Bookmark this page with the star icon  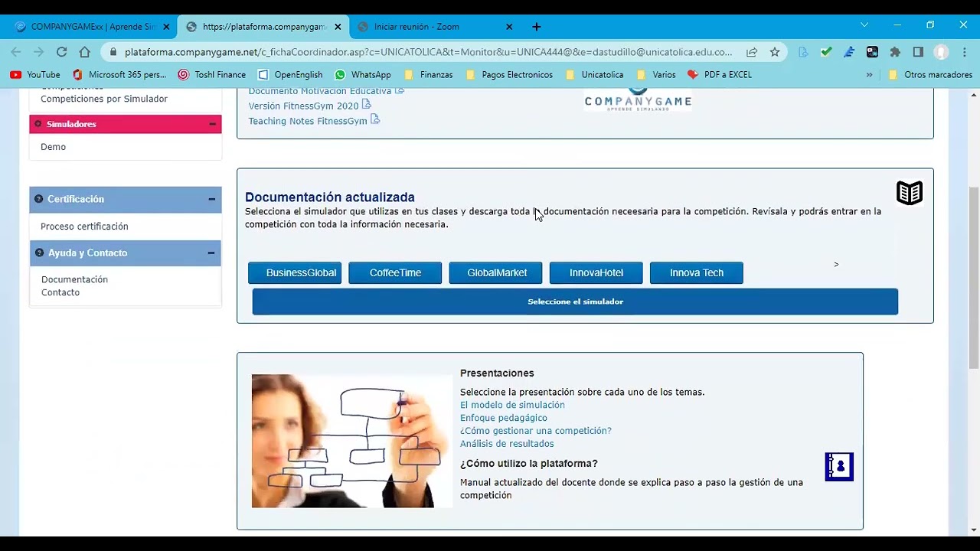tap(775, 52)
